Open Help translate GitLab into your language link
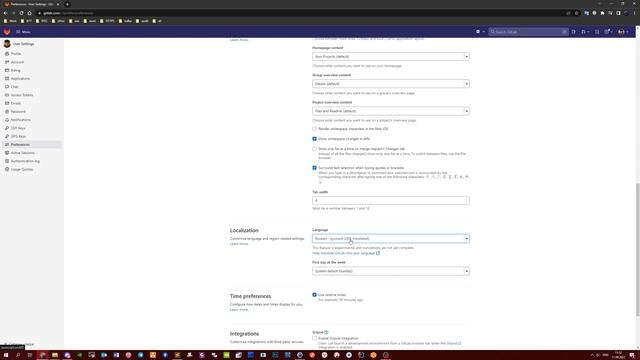640x360 pixels. (x=346, y=253)
